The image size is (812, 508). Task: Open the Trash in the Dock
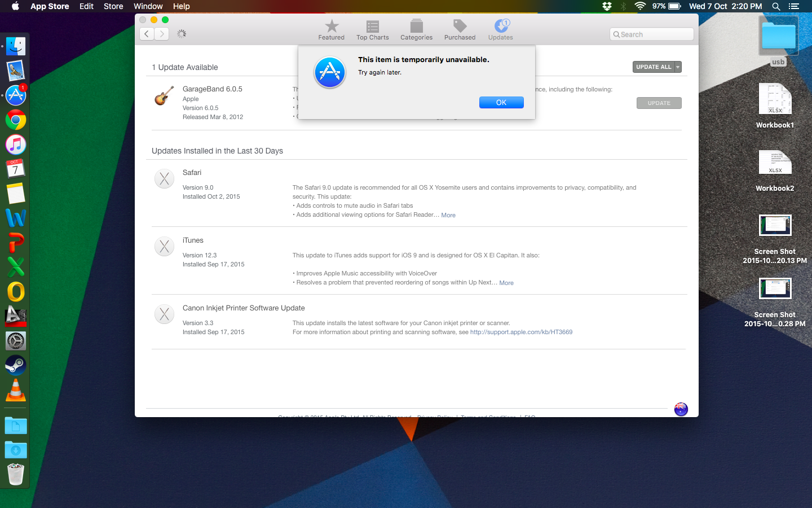[16, 475]
